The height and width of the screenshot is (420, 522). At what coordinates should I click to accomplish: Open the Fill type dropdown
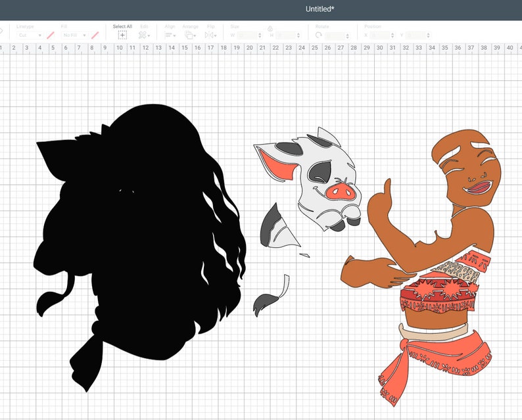(74, 35)
